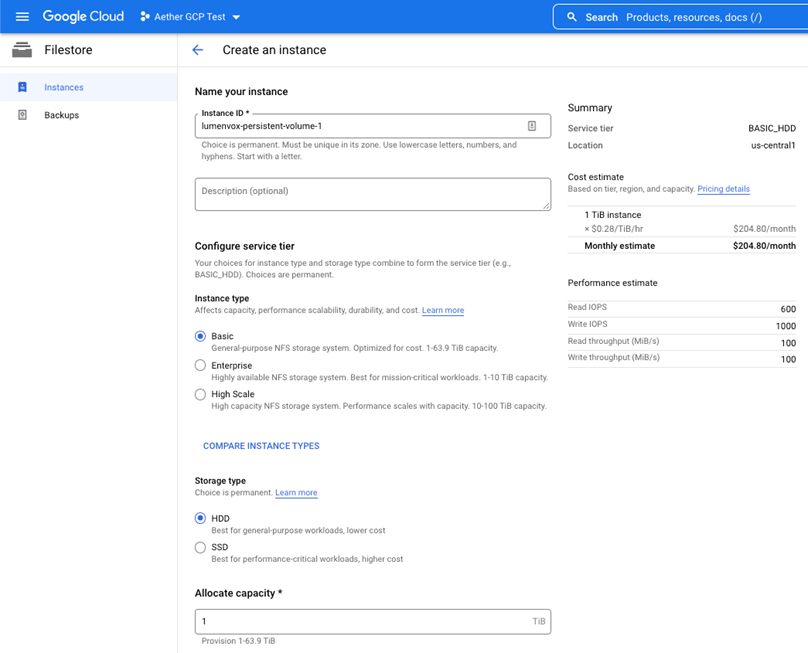Image resolution: width=808 pixels, height=653 pixels.
Task: Open the Backups menu item
Action: point(61,115)
